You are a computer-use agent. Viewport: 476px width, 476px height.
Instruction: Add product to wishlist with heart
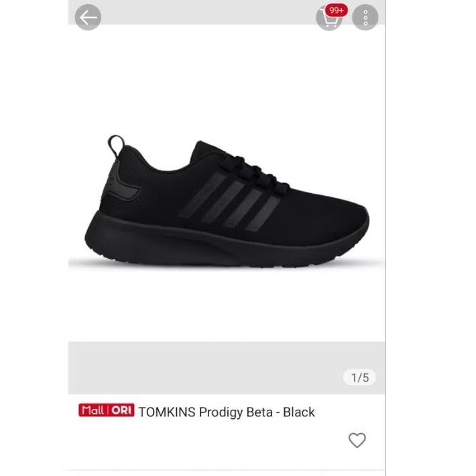point(357,440)
